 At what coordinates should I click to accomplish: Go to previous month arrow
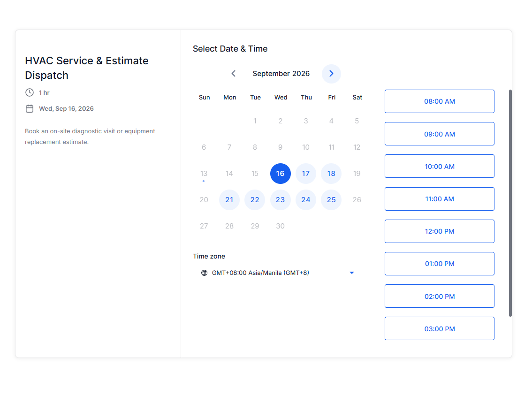[234, 74]
